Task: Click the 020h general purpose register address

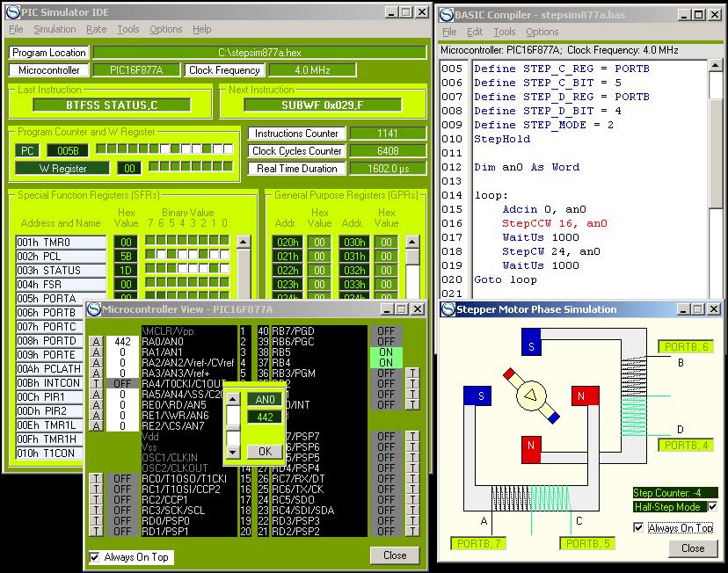Action: pos(288,243)
